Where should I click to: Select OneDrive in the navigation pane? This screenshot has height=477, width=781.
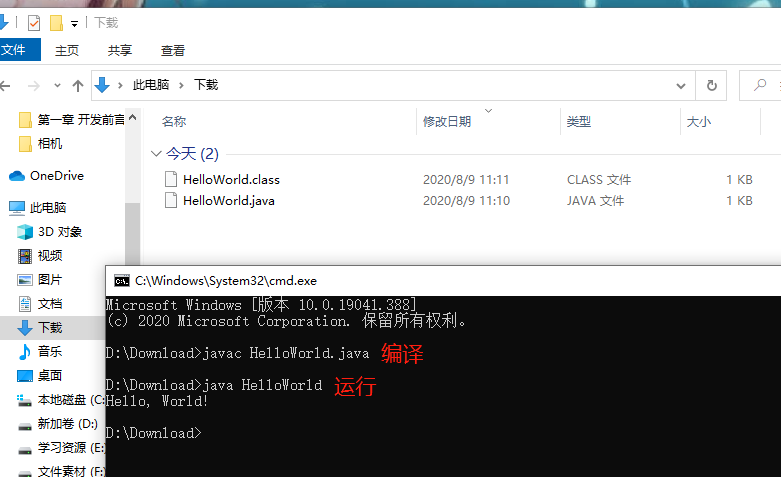46,176
